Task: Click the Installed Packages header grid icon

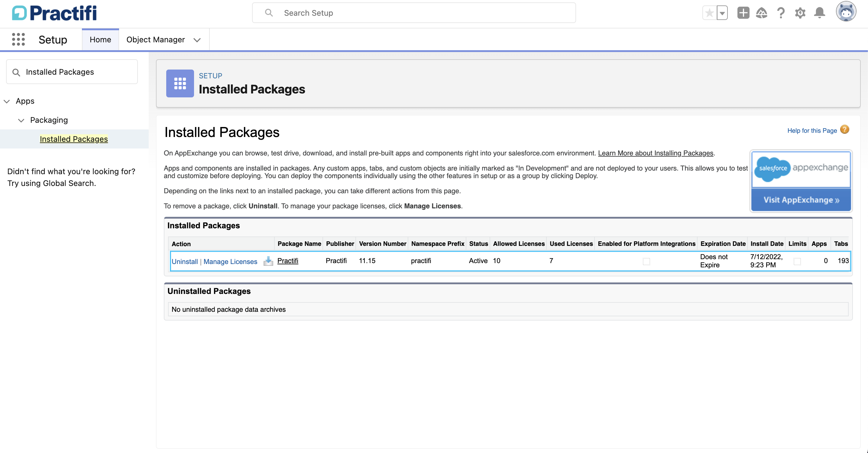Action: 180,83
